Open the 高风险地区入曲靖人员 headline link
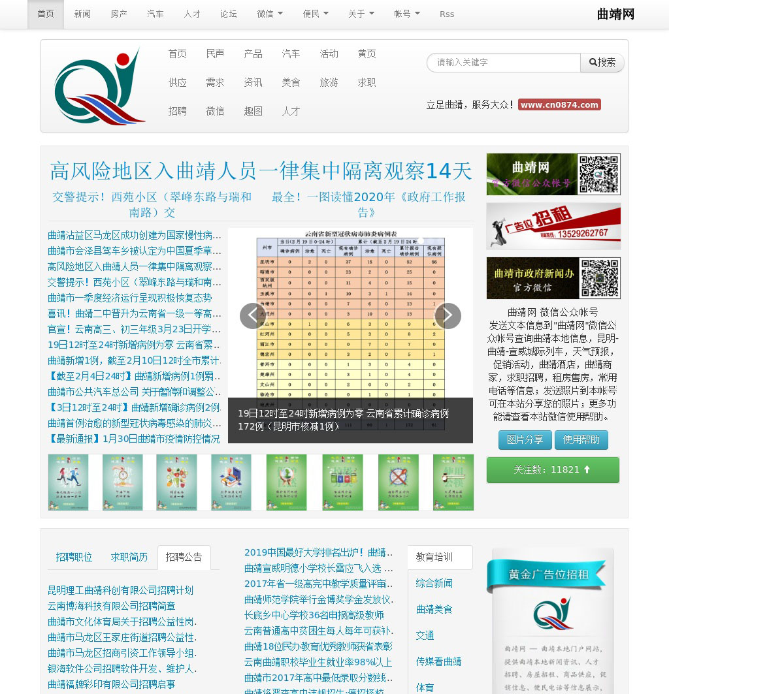 pyautogui.click(x=261, y=171)
